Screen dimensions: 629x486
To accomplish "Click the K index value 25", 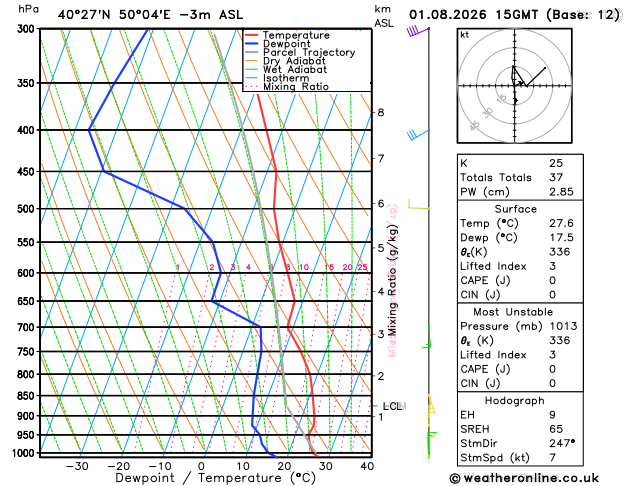I will coord(556,163).
